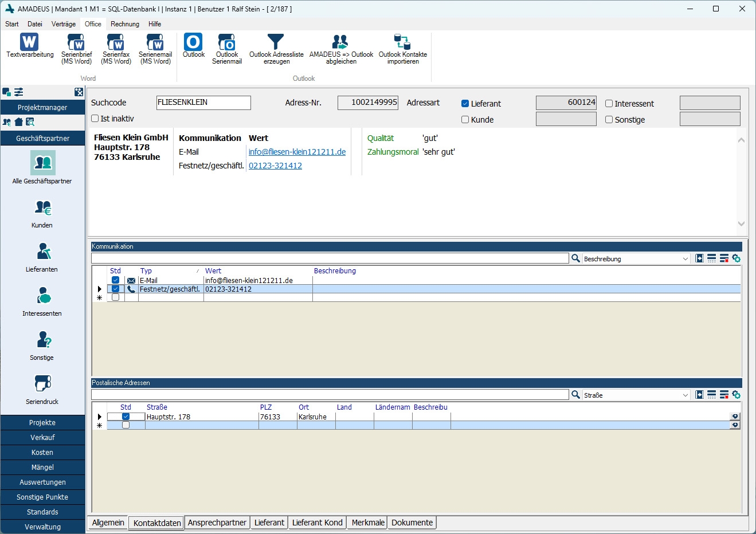
Task: Click the Suchcode input field
Action: pos(203,103)
